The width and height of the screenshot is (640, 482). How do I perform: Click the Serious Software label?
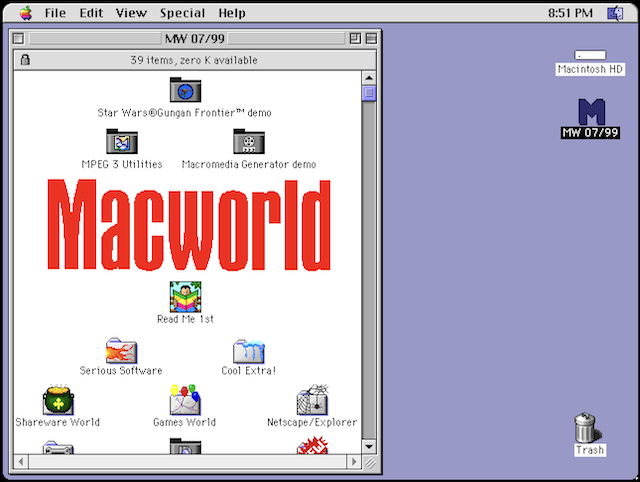tap(121, 371)
